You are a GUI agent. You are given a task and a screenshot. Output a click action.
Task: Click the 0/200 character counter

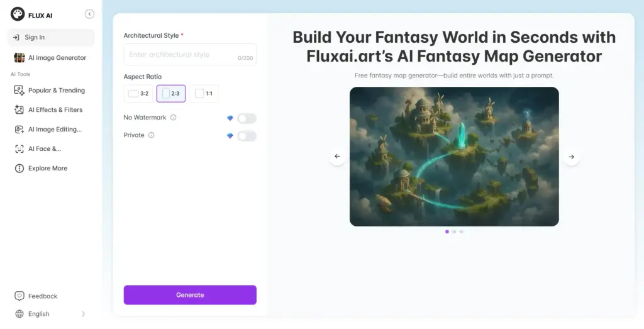(245, 59)
